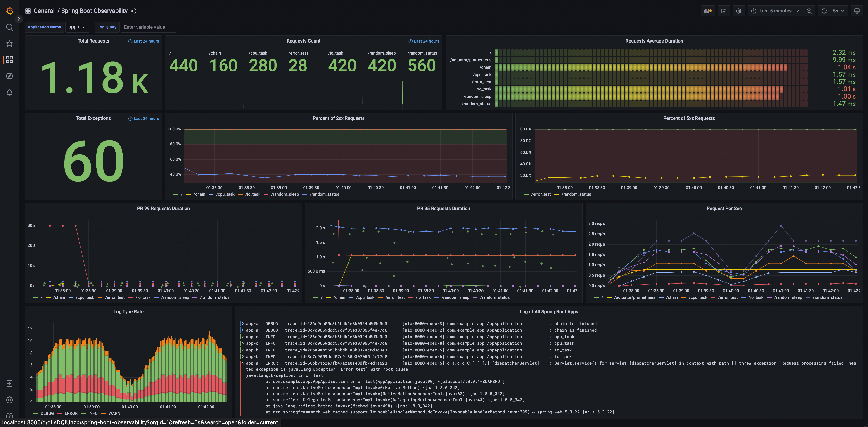
Task: Open the 5s refresh interval dropdown
Action: tap(838, 11)
